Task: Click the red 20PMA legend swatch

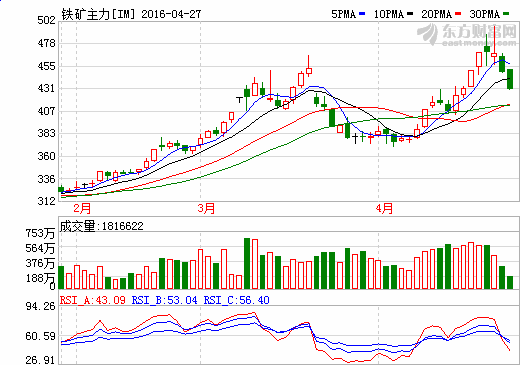Action: 458,14
